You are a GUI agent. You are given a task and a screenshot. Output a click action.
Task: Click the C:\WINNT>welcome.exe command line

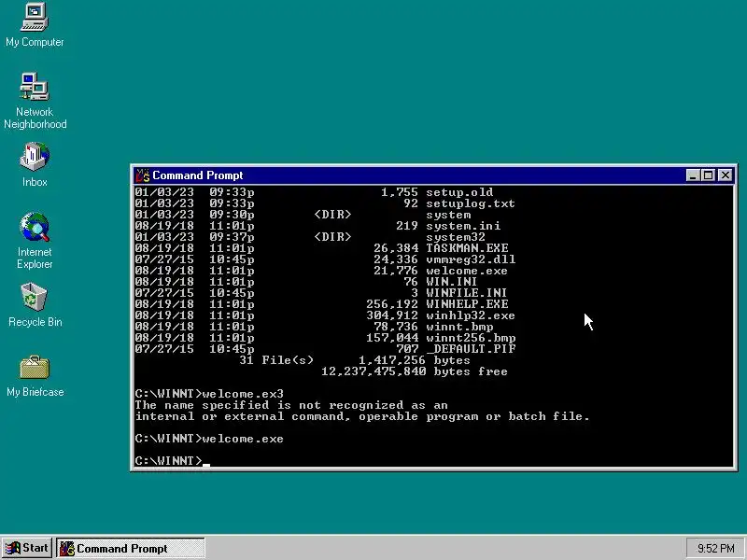[209, 439]
